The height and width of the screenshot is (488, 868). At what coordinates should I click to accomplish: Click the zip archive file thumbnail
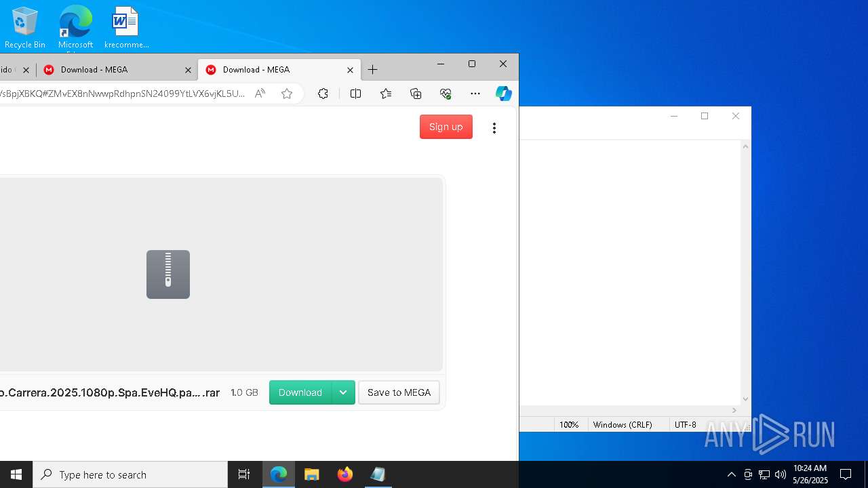coord(168,274)
